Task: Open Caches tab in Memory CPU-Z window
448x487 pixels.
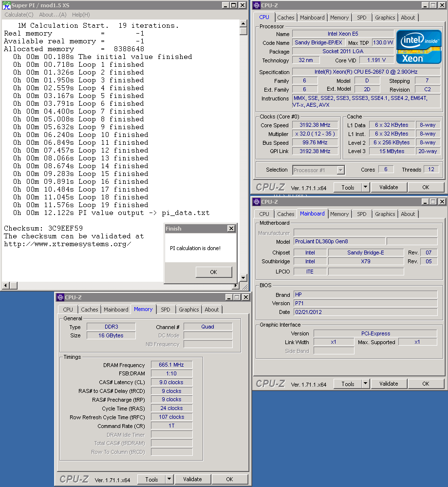Action: click(x=89, y=310)
